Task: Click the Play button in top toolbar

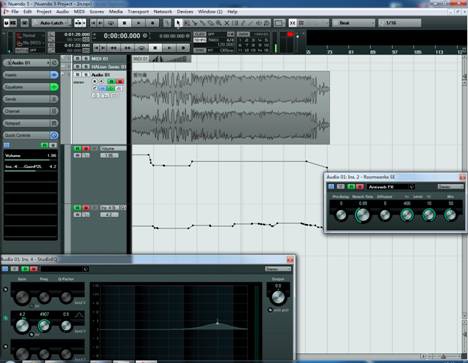Action: coord(139,23)
